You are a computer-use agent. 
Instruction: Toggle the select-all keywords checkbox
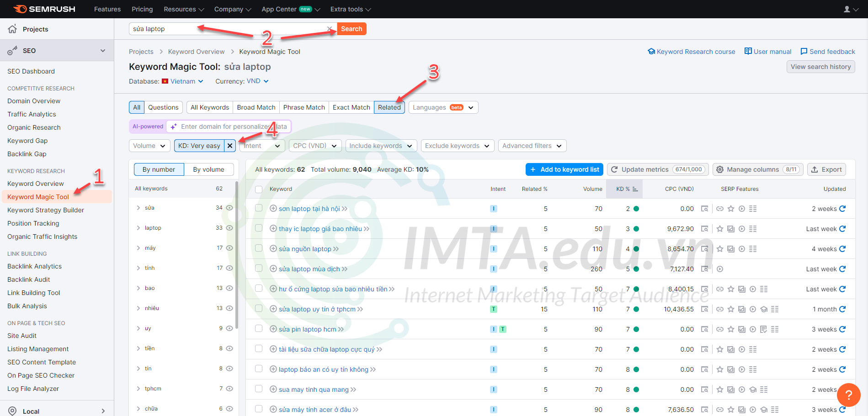pos(259,189)
